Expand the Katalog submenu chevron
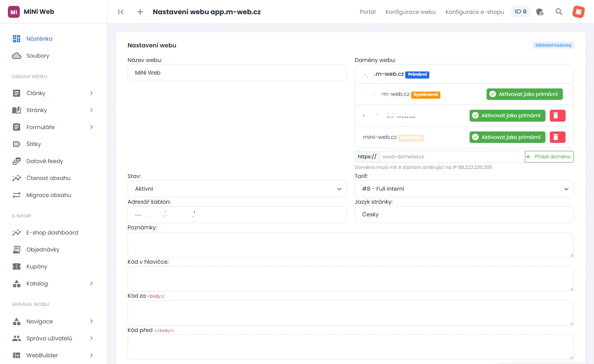The image size is (594, 364). click(92, 283)
